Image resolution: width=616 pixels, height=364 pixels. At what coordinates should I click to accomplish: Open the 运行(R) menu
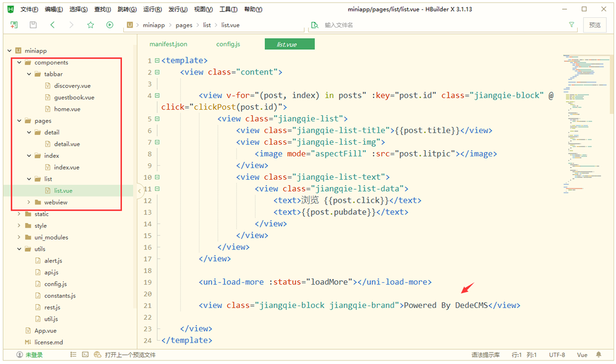(152, 9)
